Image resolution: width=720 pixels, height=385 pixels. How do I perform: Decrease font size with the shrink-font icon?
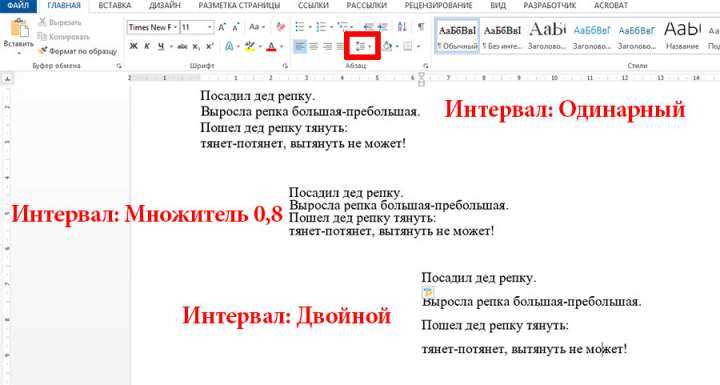(x=236, y=28)
